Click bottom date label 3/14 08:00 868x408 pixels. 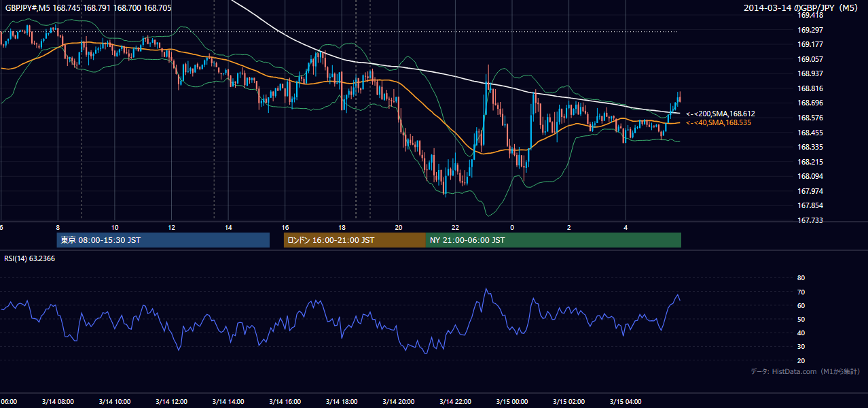click(x=56, y=401)
